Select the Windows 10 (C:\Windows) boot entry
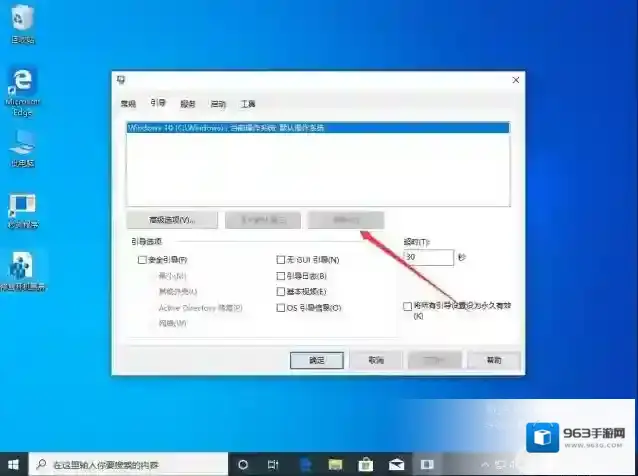Viewport: 638px width, 476px height. 318,128
